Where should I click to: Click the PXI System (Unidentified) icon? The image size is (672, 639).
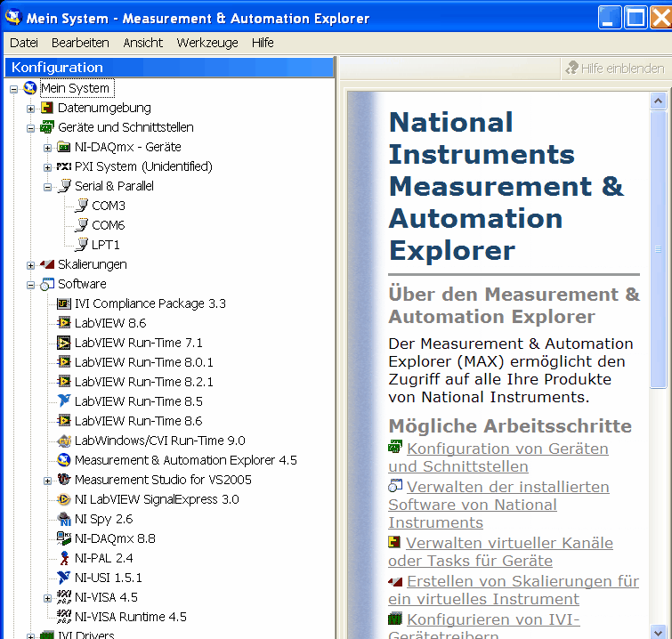64,166
